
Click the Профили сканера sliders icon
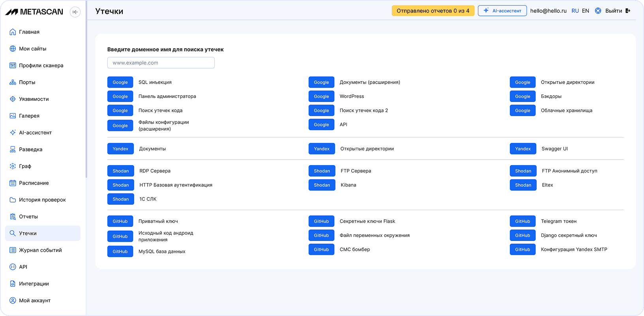pyautogui.click(x=13, y=66)
